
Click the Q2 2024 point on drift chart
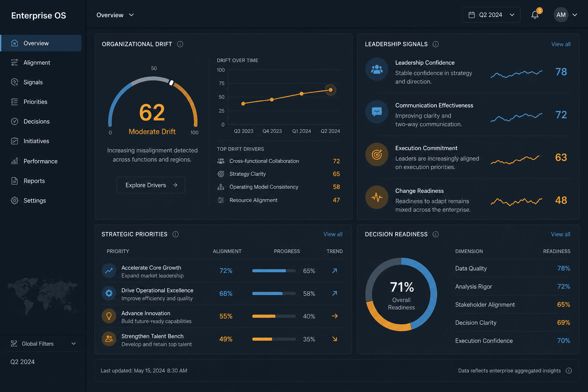point(330,90)
